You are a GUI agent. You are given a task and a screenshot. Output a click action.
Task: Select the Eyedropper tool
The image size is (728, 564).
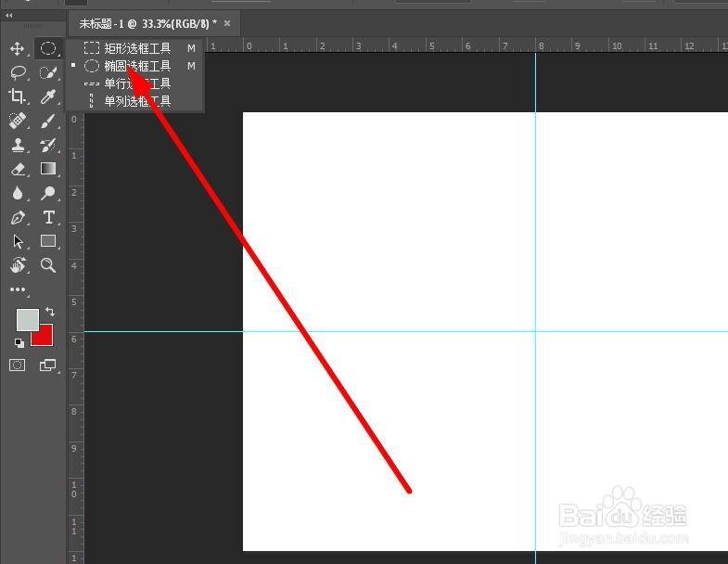tap(48, 96)
